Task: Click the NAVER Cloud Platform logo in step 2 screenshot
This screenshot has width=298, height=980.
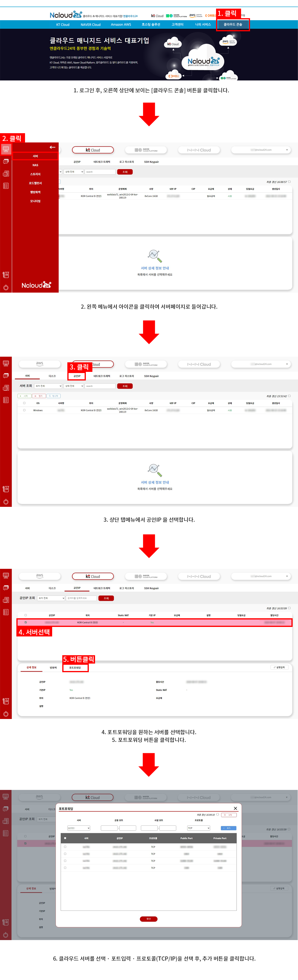Action: (x=146, y=150)
